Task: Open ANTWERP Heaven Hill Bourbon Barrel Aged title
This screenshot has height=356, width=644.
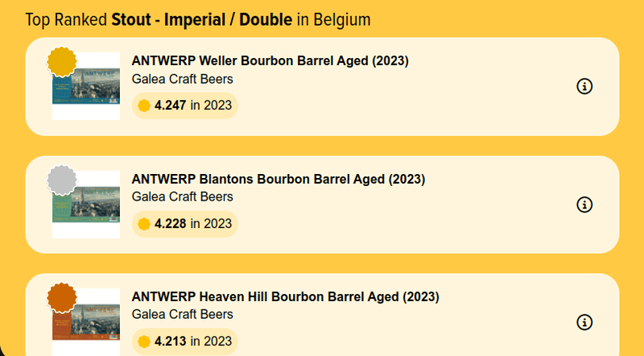Action: click(x=285, y=296)
